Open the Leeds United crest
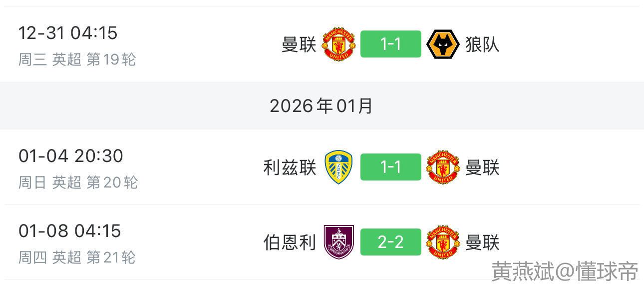This screenshot has width=644, height=289. (x=338, y=167)
